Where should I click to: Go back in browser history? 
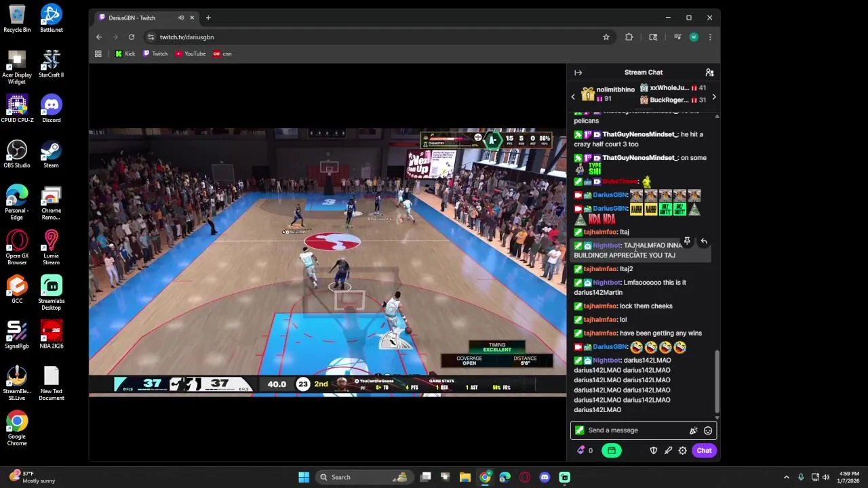click(x=99, y=37)
